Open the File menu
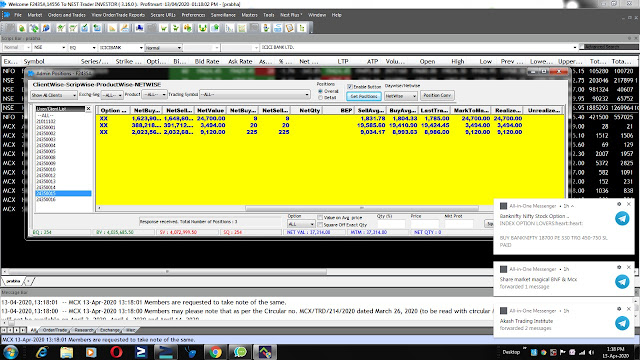 click(18, 15)
